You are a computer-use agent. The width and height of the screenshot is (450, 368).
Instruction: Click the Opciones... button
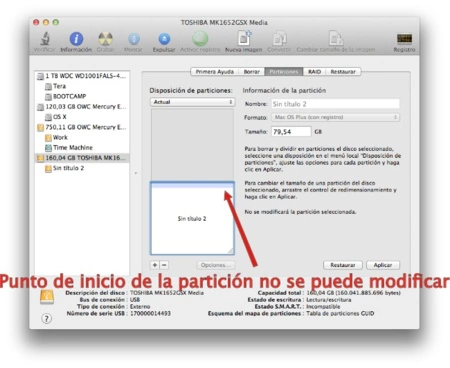(x=216, y=265)
